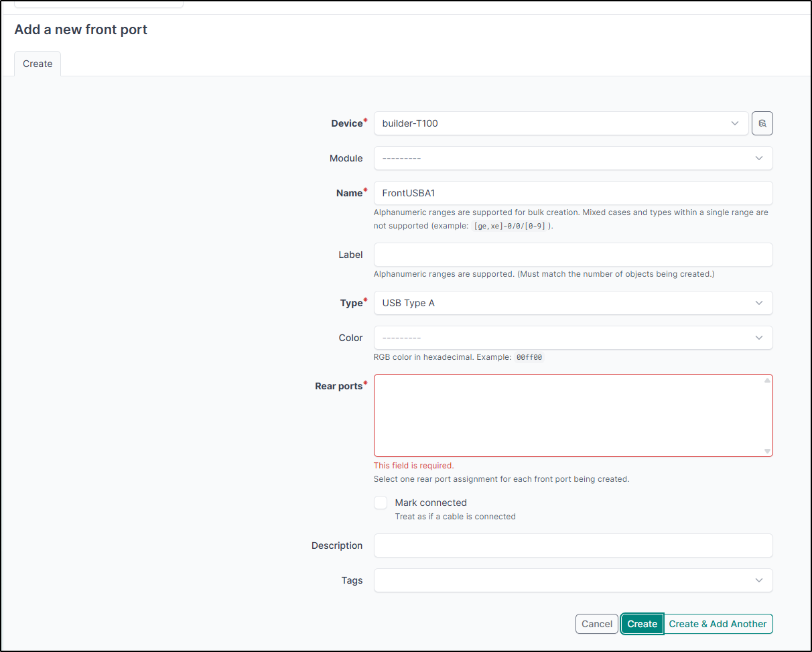
Task: Click the 'Device' field label
Action: point(346,123)
